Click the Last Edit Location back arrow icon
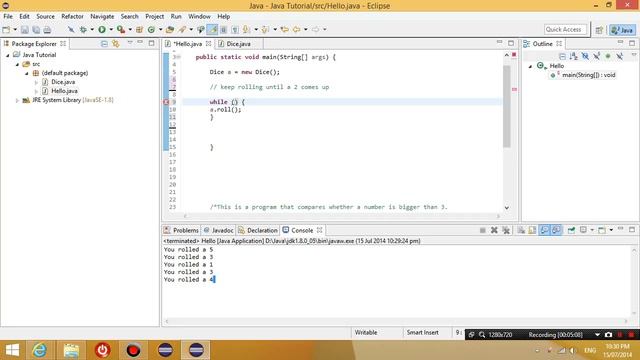The image size is (640, 360). (x=284, y=29)
